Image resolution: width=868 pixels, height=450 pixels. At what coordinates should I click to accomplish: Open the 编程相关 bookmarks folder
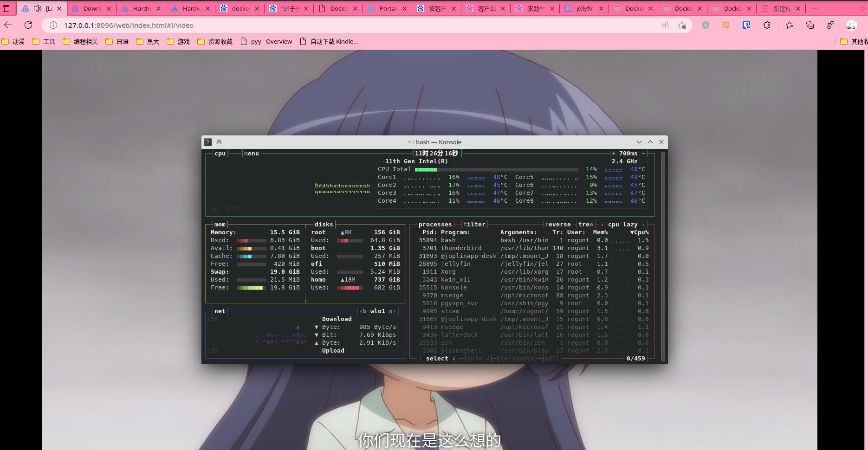click(x=80, y=41)
